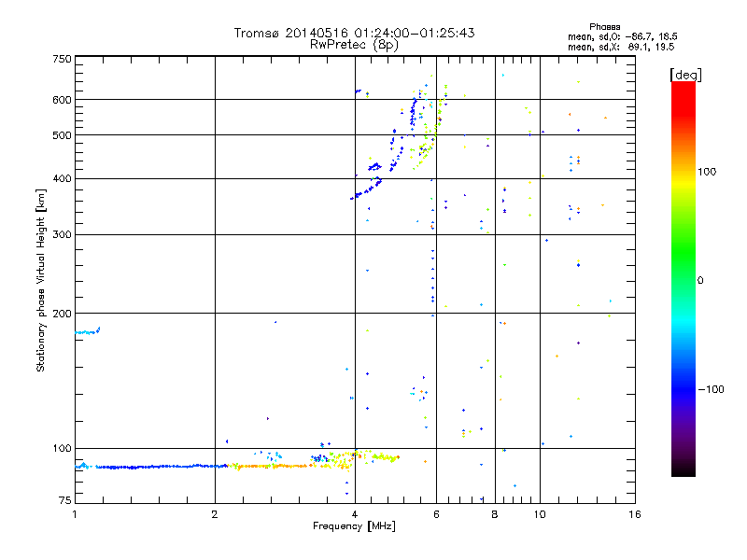Click the x-axis tick label '16'

point(635,514)
